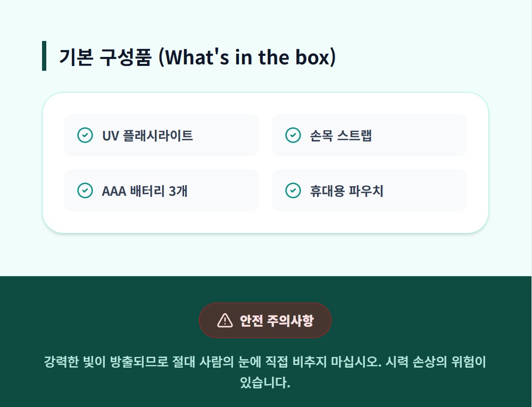
Task: Select the 휴대용 파우치 item label
Action: [346, 191]
